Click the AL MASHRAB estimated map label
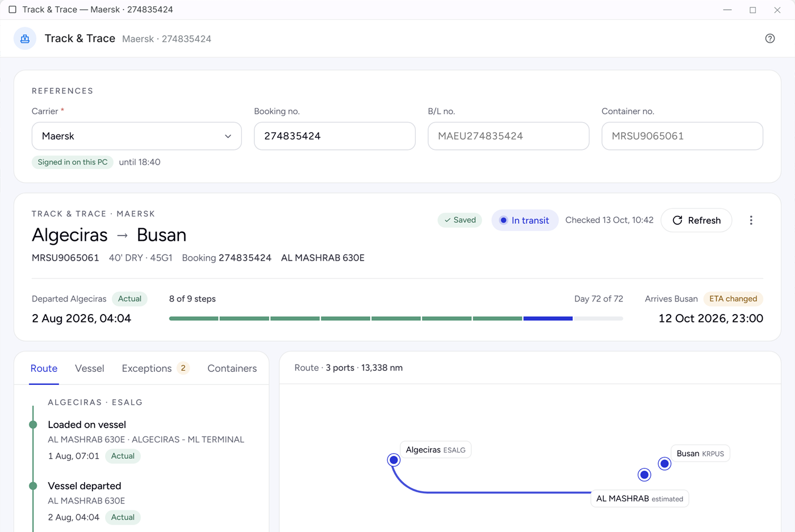Image resolution: width=795 pixels, height=532 pixels. click(x=639, y=499)
